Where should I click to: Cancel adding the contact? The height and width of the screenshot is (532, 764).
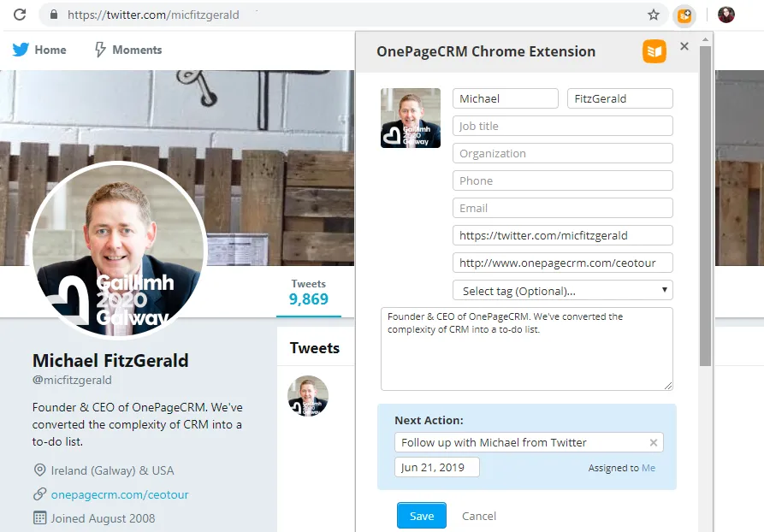pos(479,516)
